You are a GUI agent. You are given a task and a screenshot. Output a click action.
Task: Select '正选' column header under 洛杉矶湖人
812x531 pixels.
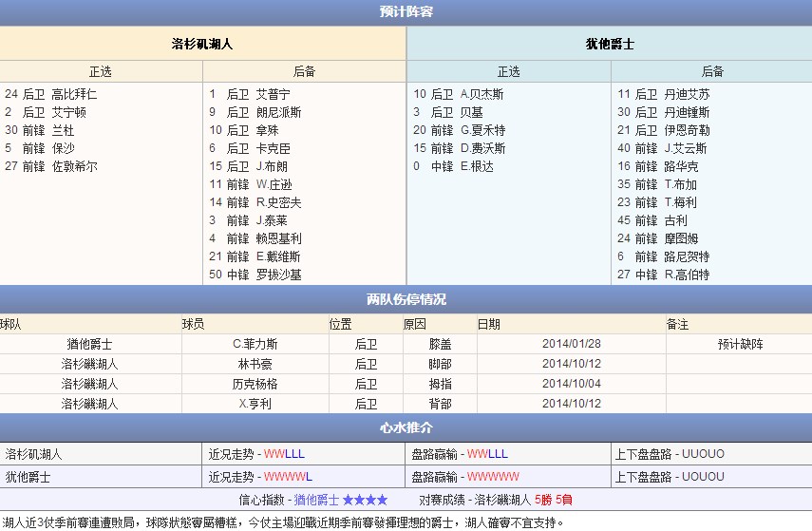101,71
